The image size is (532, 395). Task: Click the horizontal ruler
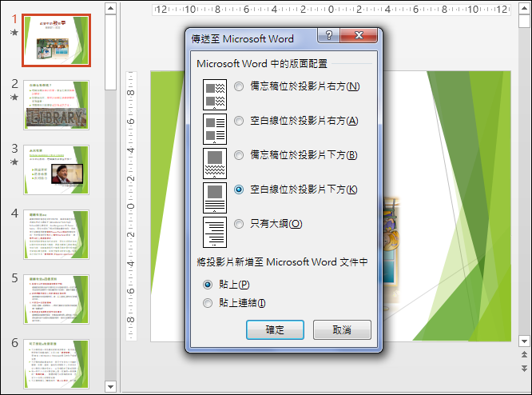coord(332,10)
